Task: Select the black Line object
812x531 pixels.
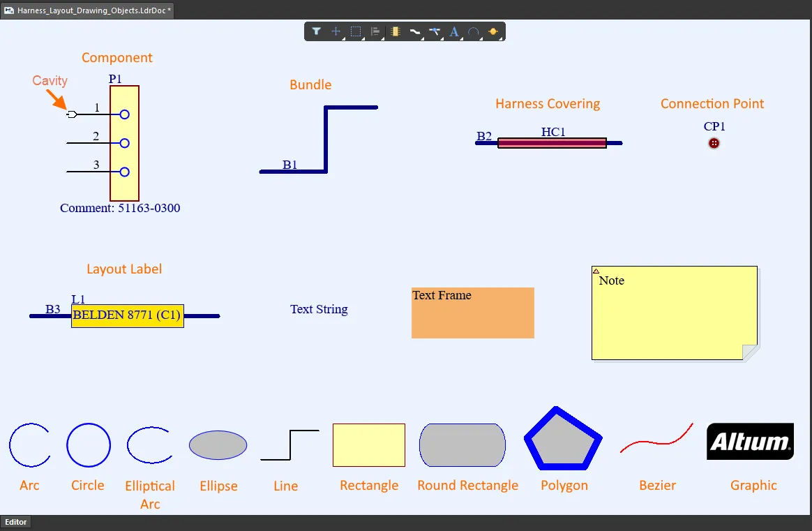Action: (290, 445)
